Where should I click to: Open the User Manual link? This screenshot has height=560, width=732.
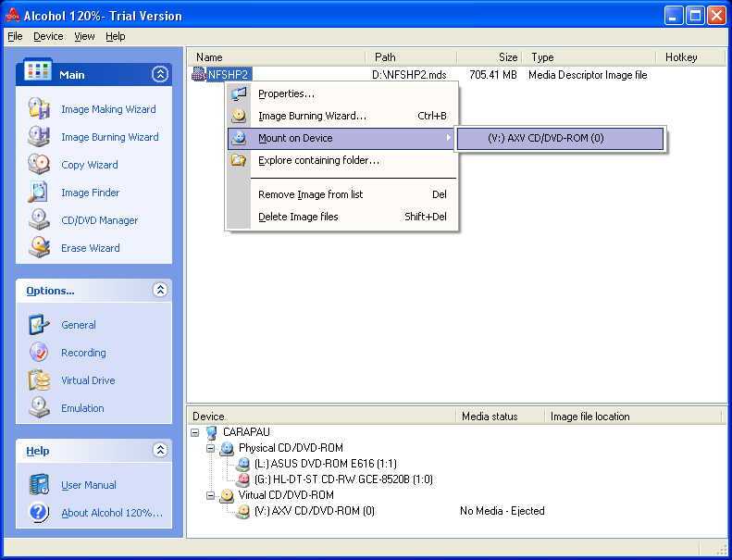pos(89,485)
